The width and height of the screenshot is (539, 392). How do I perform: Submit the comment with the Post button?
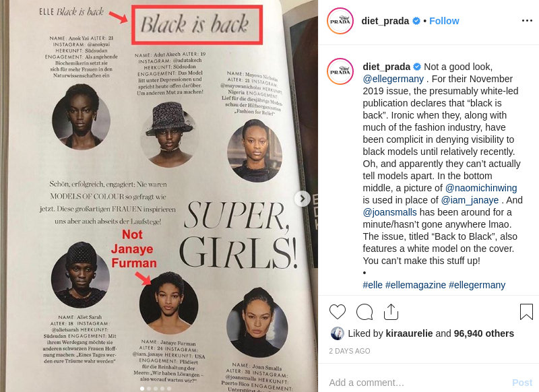click(522, 383)
